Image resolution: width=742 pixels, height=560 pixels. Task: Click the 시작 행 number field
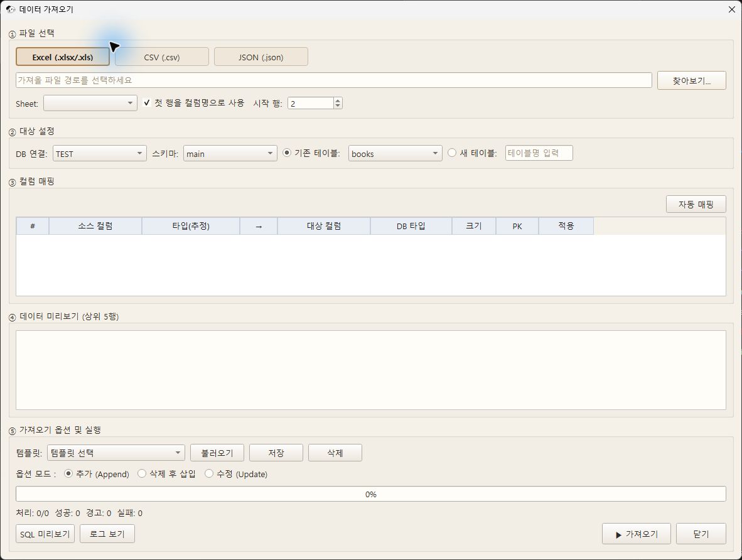[311, 103]
